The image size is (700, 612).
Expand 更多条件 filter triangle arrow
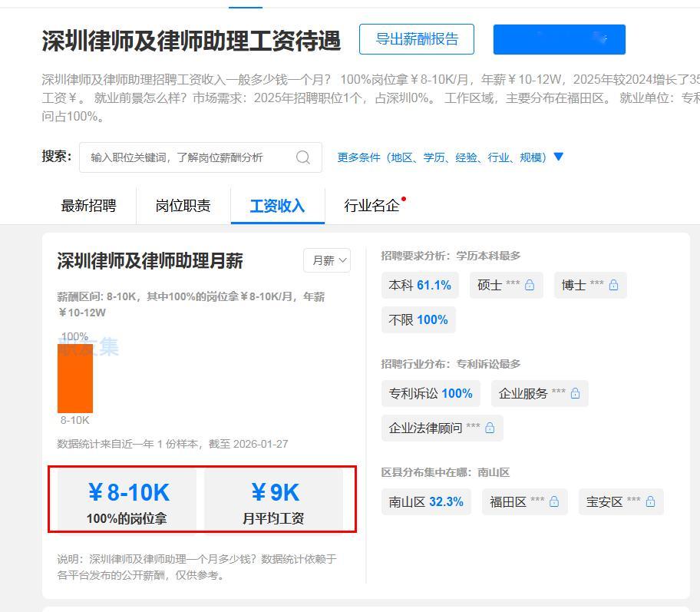tap(558, 157)
